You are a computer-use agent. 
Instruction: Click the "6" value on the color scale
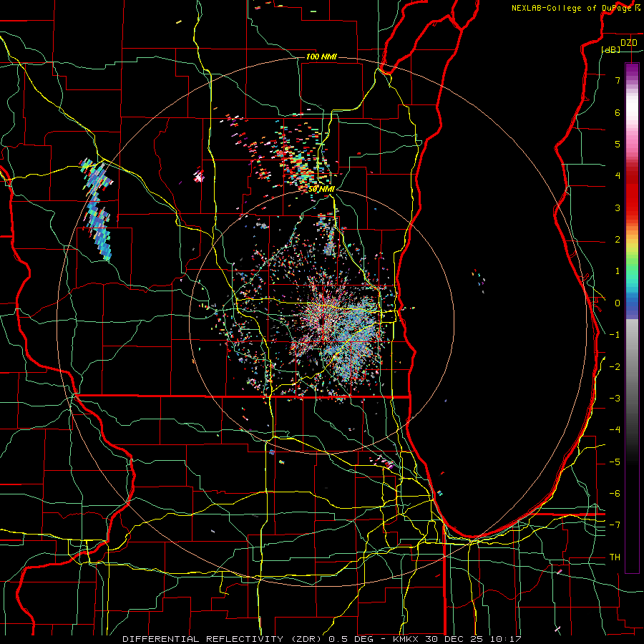618,112
